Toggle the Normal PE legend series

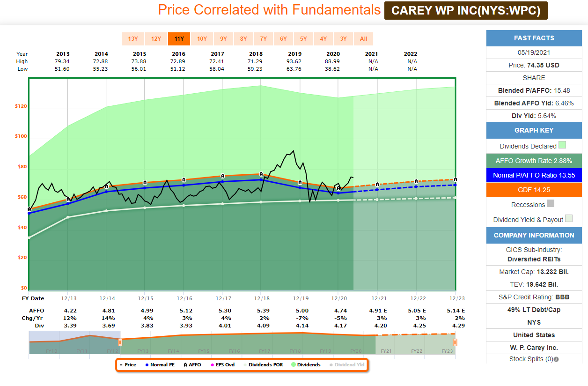[160, 364]
